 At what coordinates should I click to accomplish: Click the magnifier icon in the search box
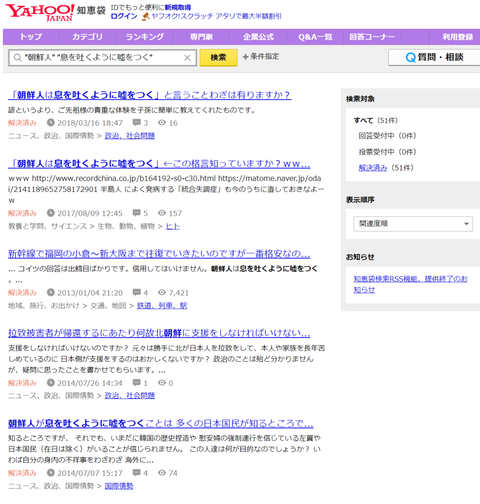(x=17, y=58)
